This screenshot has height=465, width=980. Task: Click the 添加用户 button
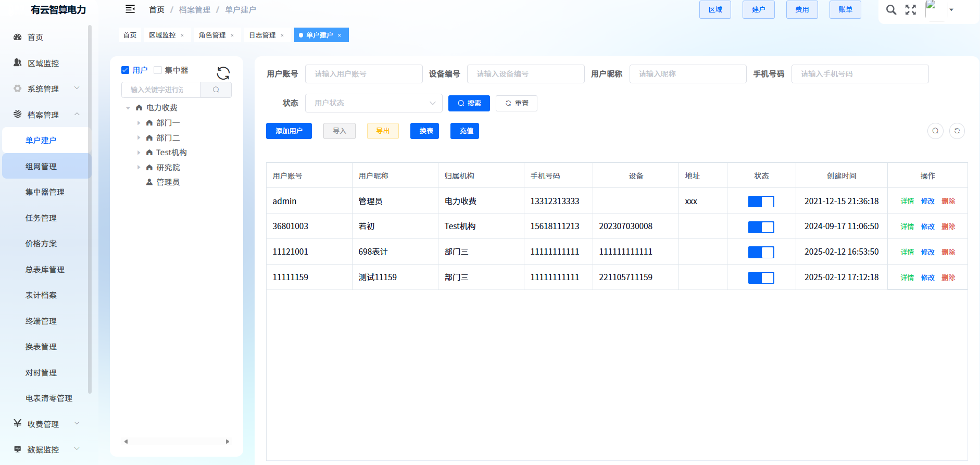tap(288, 131)
